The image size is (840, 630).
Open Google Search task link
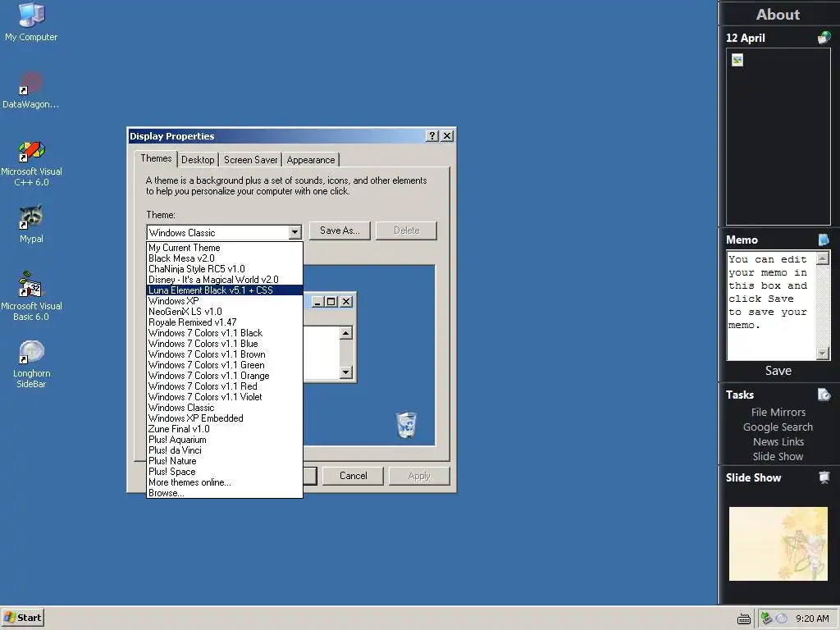pos(778,427)
